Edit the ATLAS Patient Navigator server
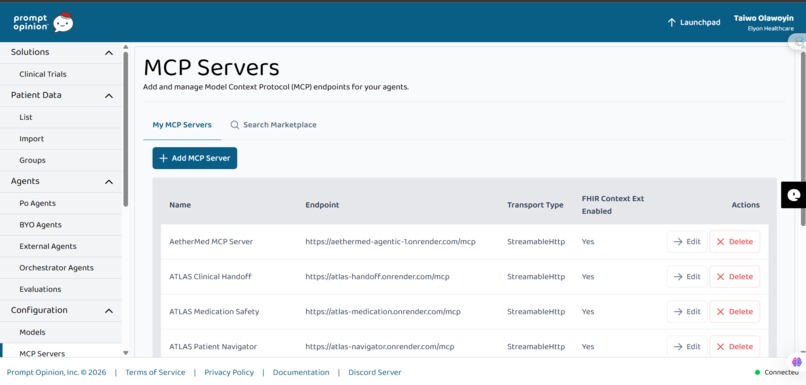This screenshot has height=385, width=806. pyautogui.click(x=687, y=346)
